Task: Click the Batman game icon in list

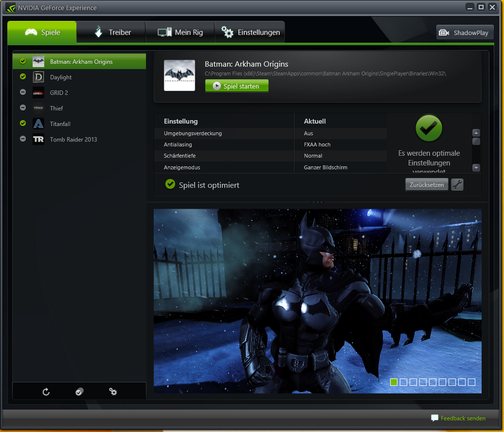Action: pyautogui.click(x=38, y=61)
